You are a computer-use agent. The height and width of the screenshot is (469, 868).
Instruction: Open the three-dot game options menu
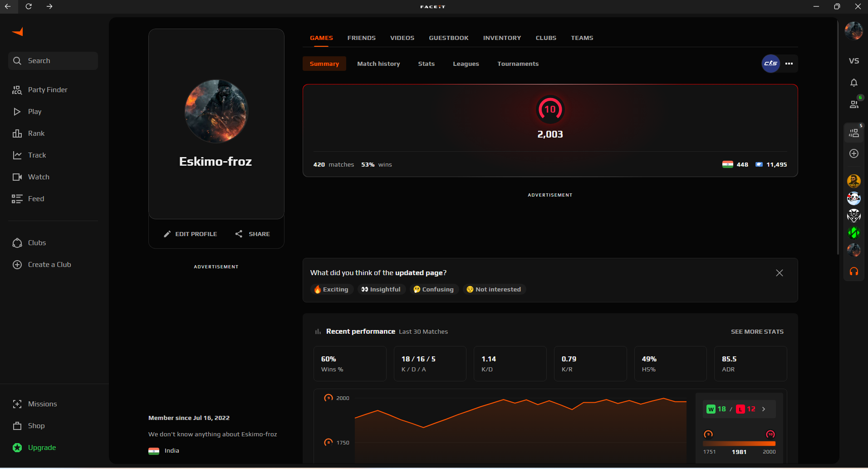pyautogui.click(x=789, y=64)
